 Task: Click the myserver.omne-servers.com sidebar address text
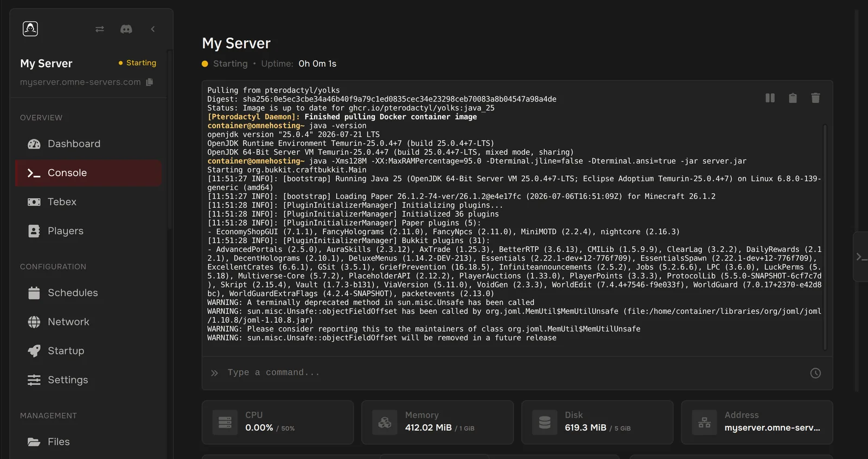pyautogui.click(x=80, y=82)
